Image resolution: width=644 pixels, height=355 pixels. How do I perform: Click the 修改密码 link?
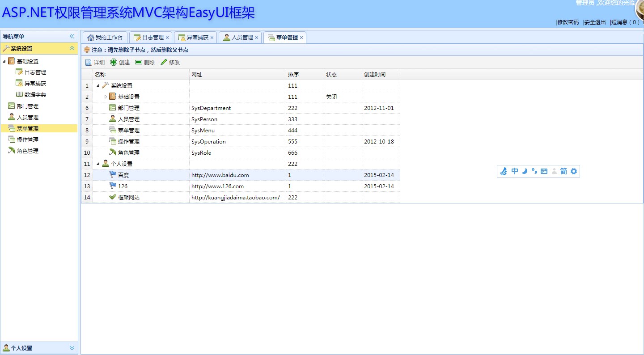click(568, 22)
